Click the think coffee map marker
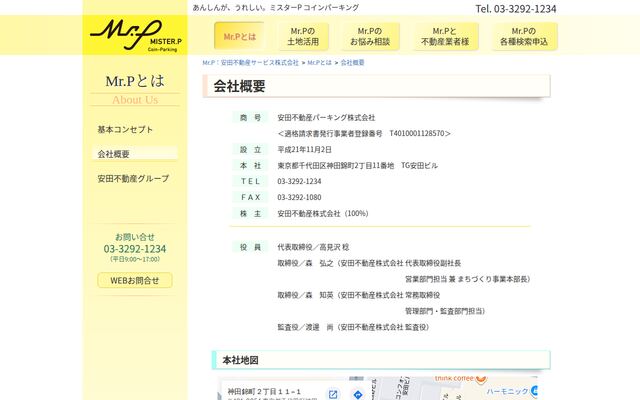The height and width of the screenshot is (400, 640). (481, 379)
